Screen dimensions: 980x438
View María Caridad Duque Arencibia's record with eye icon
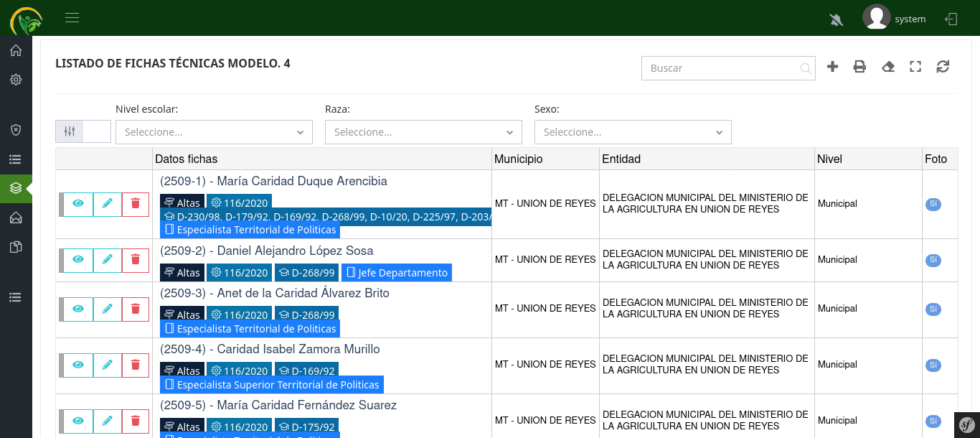point(78,204)
